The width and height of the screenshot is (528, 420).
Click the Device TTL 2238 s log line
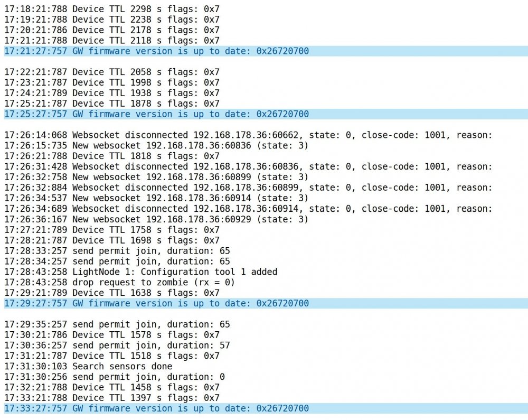112,20
